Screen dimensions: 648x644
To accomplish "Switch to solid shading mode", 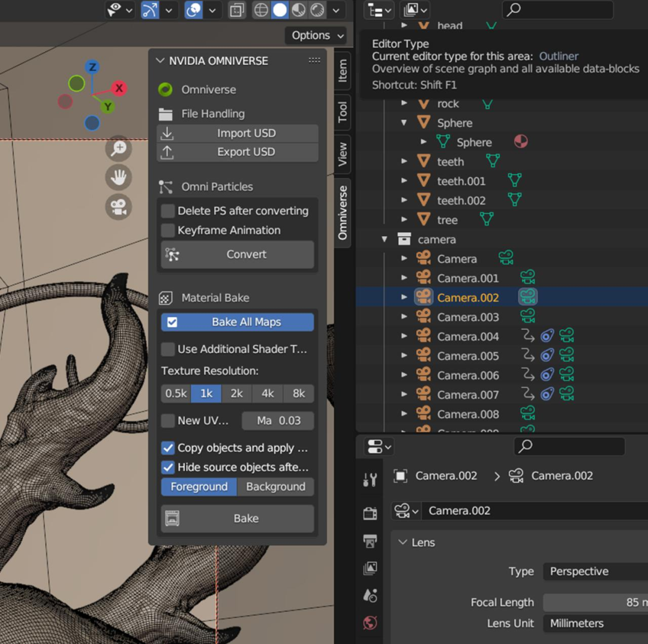I will (280, 10).
